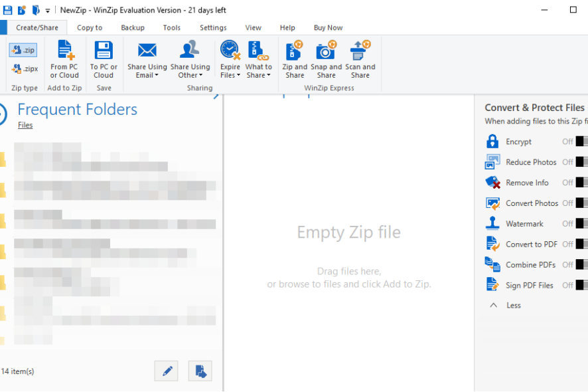Click the Empty Zip file drop area text
This screenshot has height=392, width=588.
(348, 232)
